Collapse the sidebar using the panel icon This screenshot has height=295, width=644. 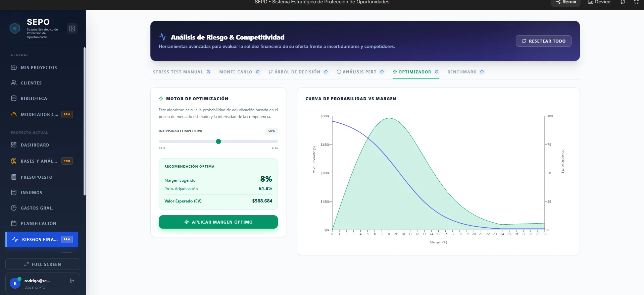click(72, 28)
